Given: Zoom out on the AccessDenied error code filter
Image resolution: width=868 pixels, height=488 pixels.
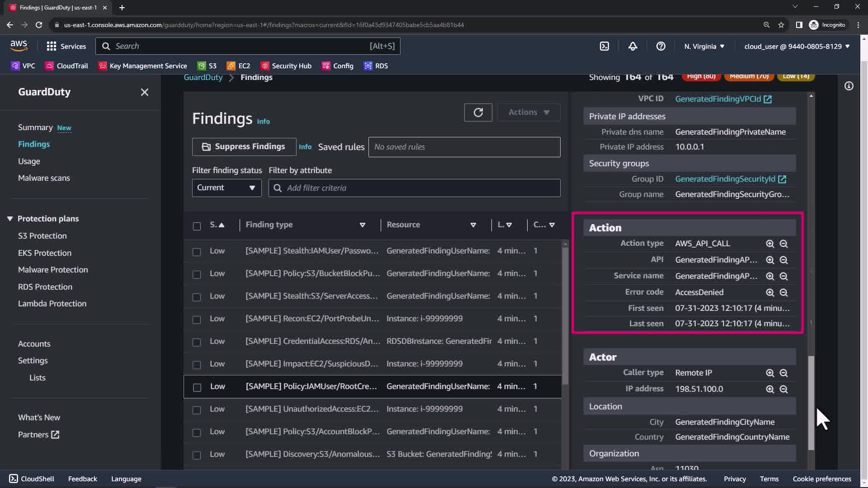Looking at the screenshot, I should coord(783,292).
